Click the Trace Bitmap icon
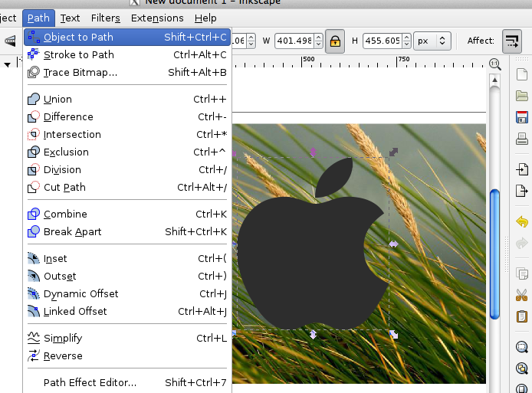Viewport: 532px width, 393px height. (x=34, y=72)
